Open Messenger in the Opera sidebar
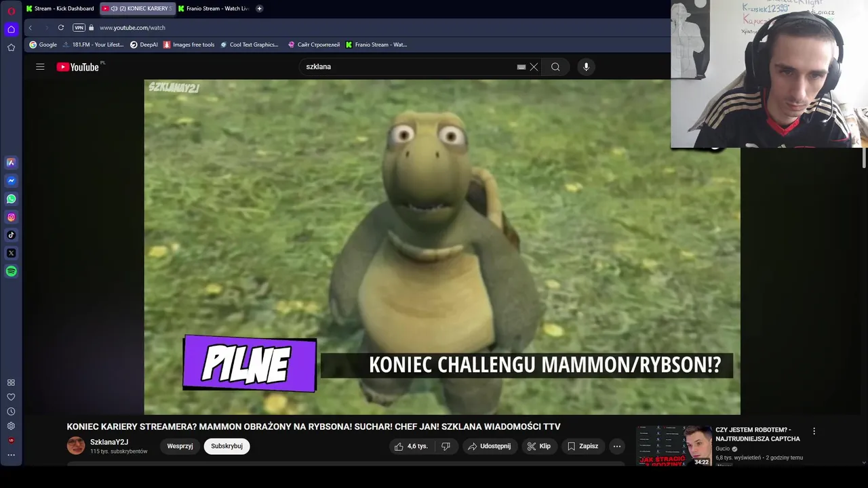868x488 pixels. point(12,181)
